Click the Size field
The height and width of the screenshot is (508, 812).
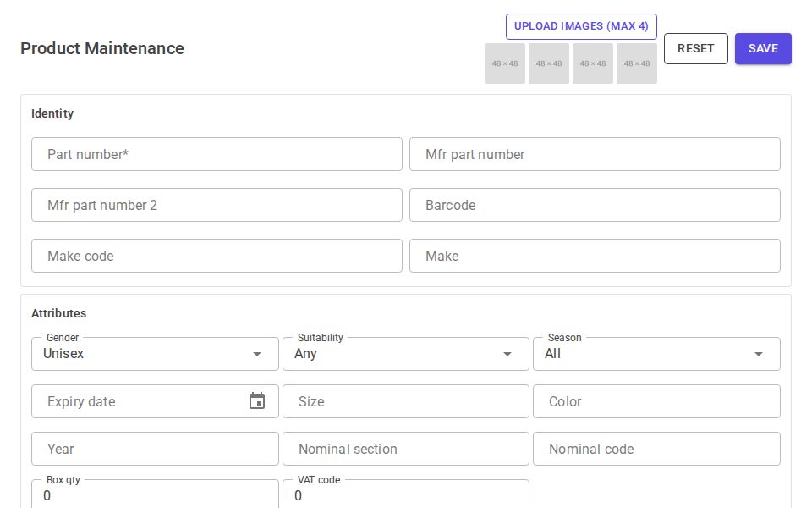pos(405,400)
